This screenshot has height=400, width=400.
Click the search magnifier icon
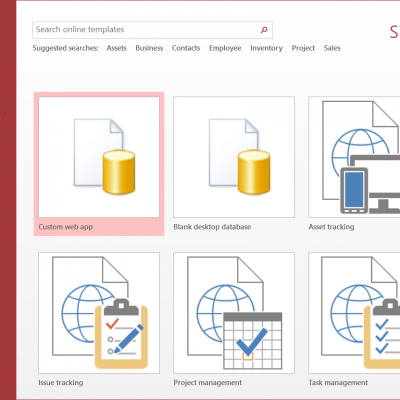264,30
